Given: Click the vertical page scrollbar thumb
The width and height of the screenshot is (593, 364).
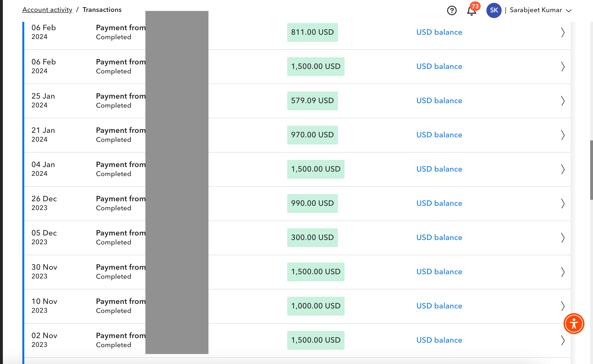Looking at the screenshot, I should tap(591, 170).
